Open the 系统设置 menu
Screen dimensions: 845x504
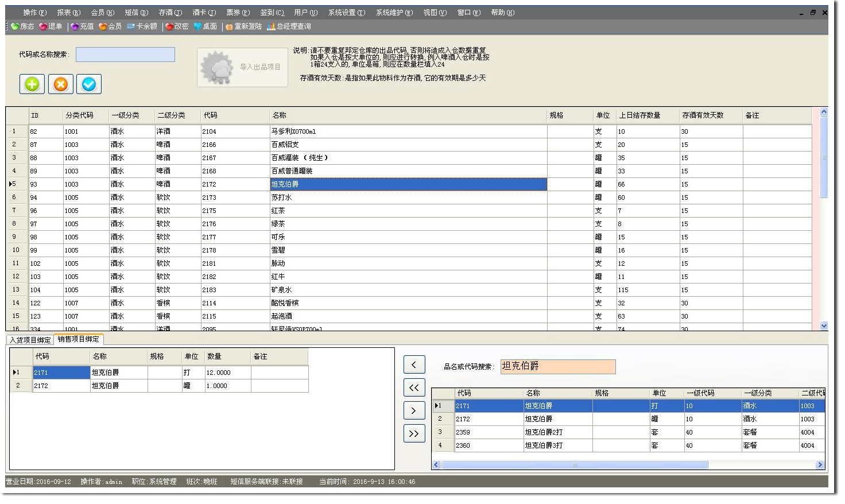point(346,13)
